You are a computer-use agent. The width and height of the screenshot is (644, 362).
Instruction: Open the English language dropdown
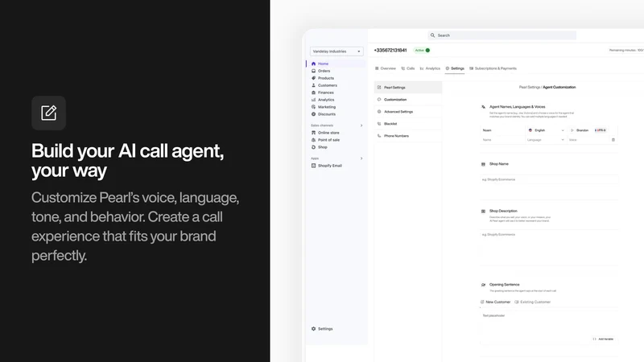[x=546, y=130]
